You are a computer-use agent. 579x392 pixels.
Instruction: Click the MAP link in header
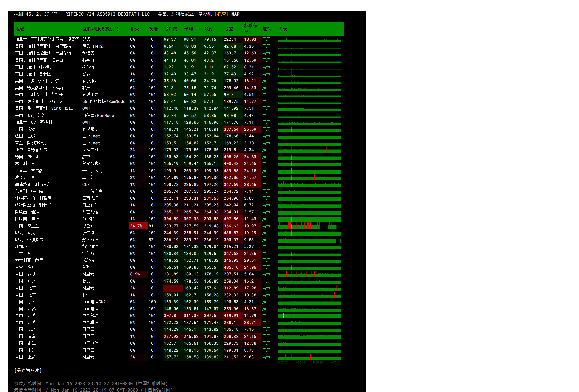(235, 14)
